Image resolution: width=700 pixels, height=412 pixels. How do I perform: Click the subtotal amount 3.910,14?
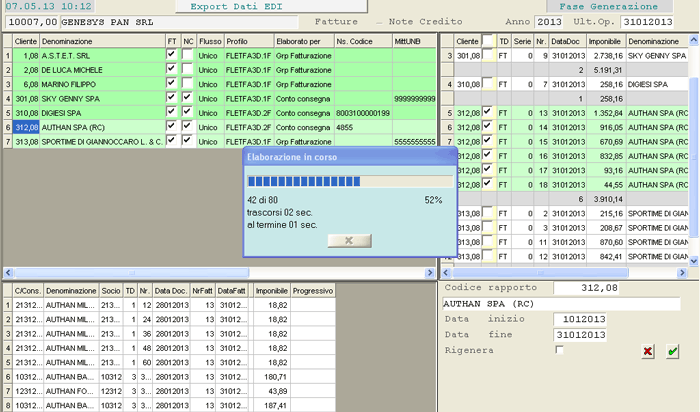click(608, 199)
